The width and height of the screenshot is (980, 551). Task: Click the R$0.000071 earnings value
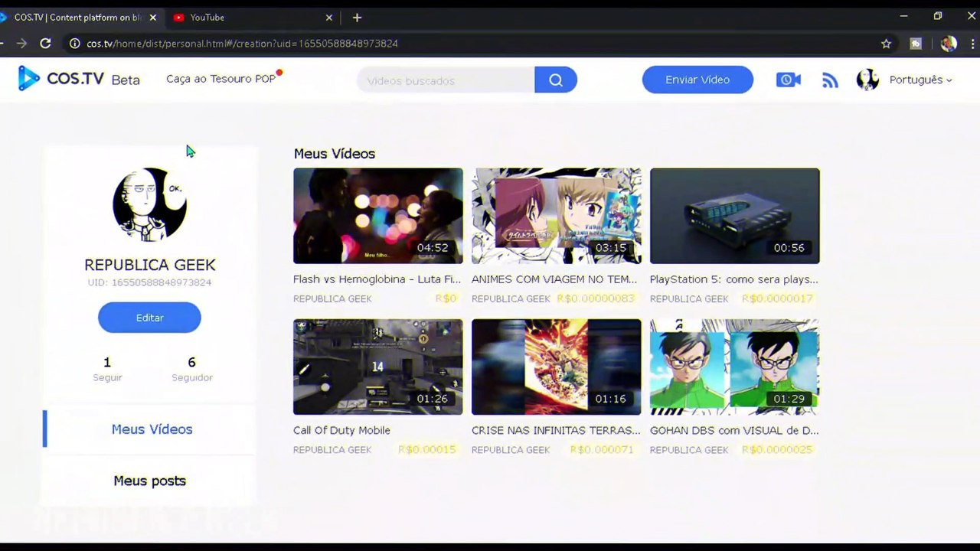click(x=602, y=449)
